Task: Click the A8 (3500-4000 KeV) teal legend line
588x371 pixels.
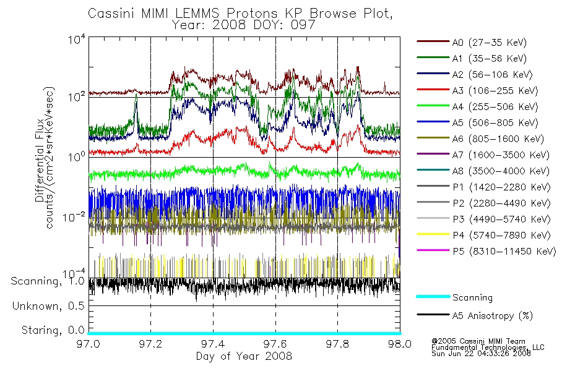Action: click(433, 170)
